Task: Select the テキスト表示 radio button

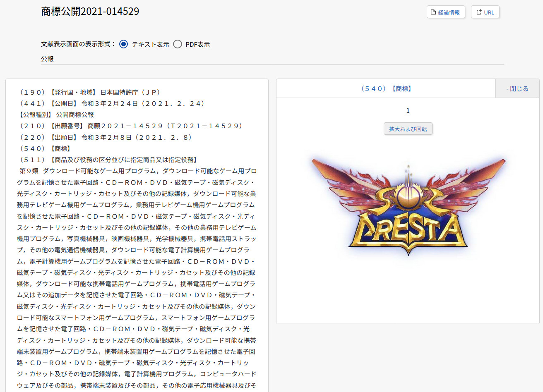Action: coord(123,44)
